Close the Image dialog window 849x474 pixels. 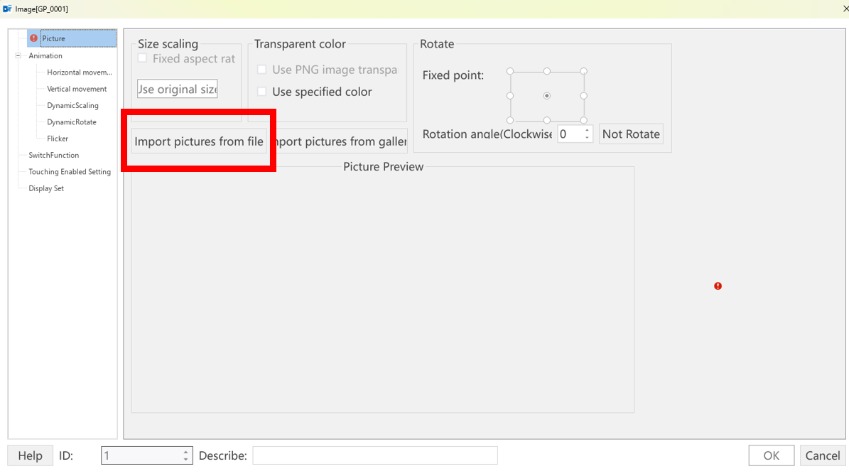coord(845,9)
